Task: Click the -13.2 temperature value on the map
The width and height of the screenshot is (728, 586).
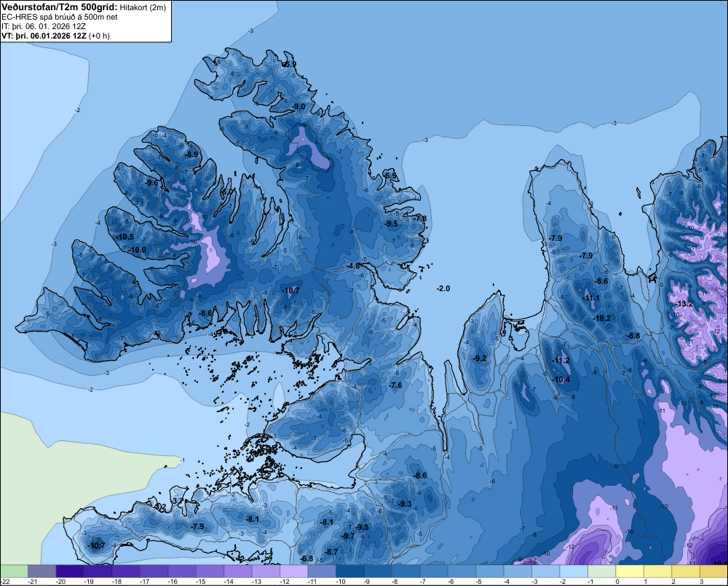Action: tap(684, 304)
